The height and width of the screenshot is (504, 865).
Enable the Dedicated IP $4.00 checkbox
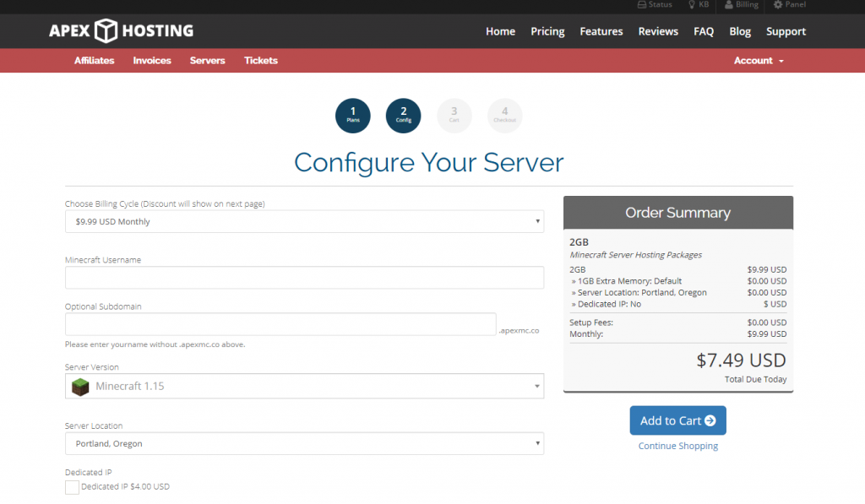72,487
